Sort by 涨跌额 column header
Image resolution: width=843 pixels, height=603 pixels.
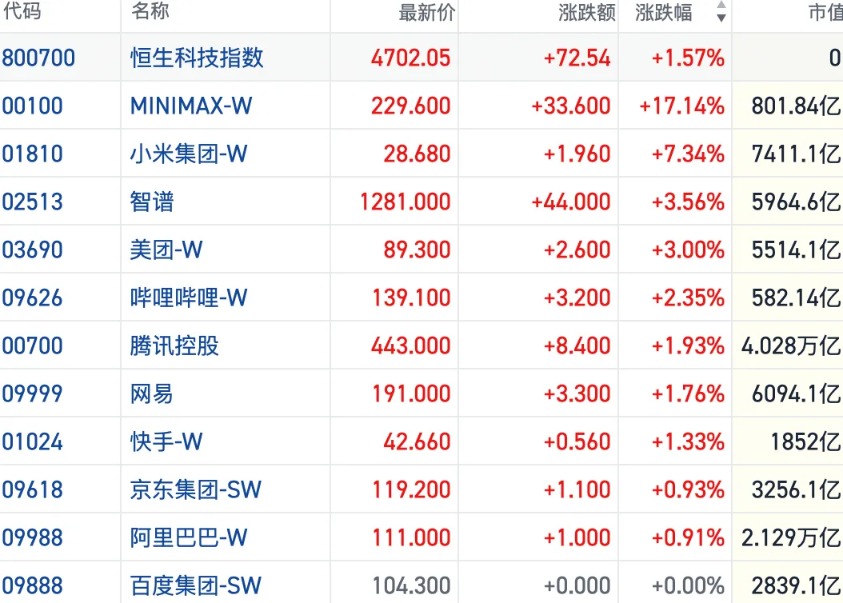[587, 12]
